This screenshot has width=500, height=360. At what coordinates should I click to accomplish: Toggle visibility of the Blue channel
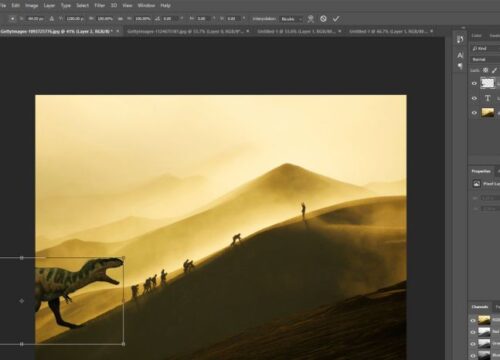(x=473, y=355)
